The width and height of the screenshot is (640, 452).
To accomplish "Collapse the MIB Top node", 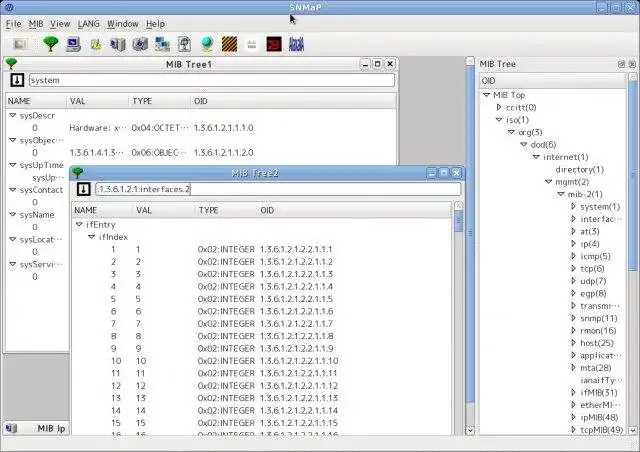I will point(486,95).
